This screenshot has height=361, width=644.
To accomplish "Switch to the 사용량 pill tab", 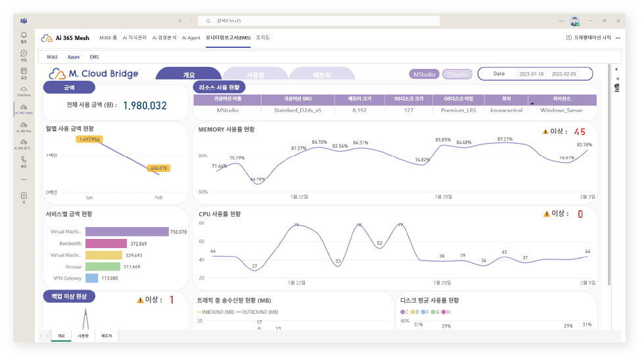I will [x=255, y=74].
